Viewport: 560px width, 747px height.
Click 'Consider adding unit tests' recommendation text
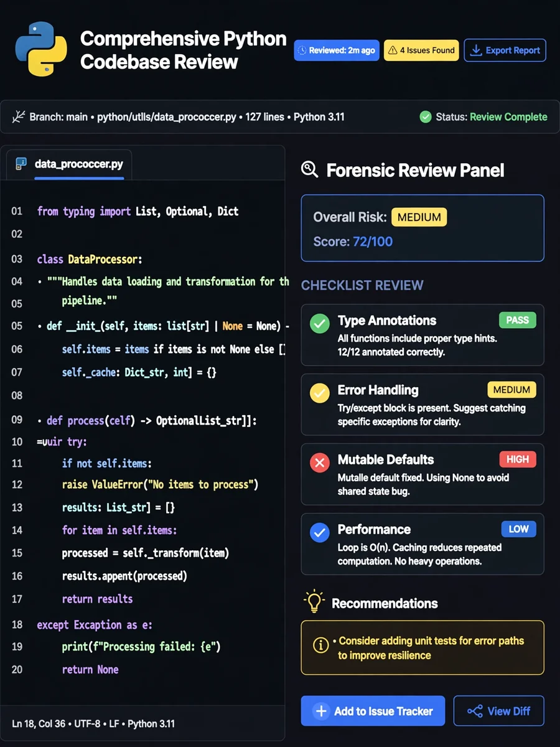431,647
